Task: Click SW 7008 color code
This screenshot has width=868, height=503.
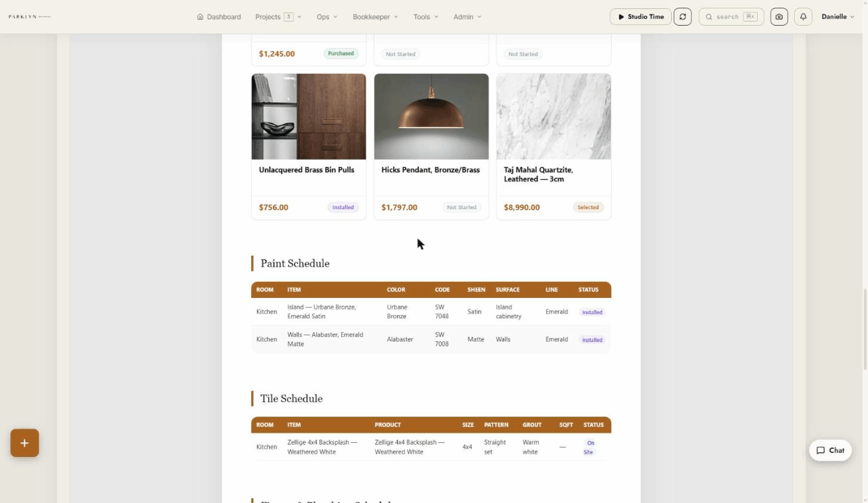Action: click(x=441, y=339)
